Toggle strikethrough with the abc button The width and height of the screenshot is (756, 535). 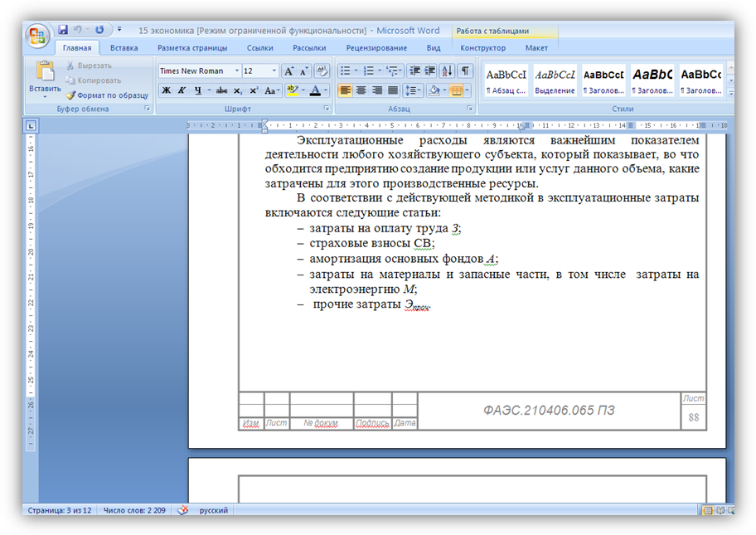coord(222,90)
